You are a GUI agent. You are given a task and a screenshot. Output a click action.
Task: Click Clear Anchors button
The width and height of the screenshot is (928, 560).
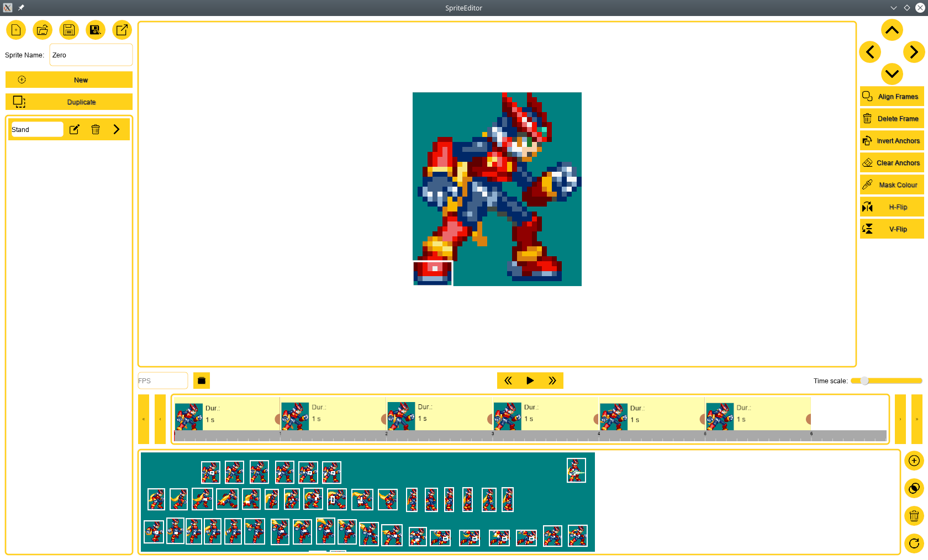(x=892, y=162)
